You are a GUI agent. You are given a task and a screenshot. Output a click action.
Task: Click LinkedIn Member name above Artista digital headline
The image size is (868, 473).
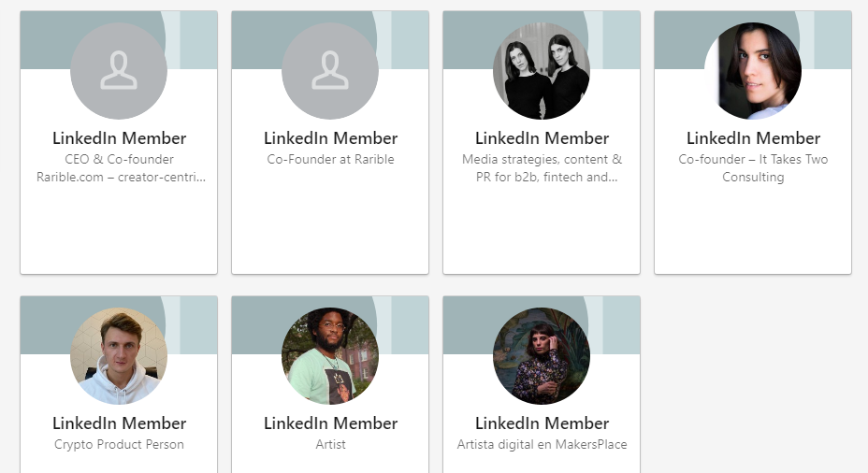(542, 423)
